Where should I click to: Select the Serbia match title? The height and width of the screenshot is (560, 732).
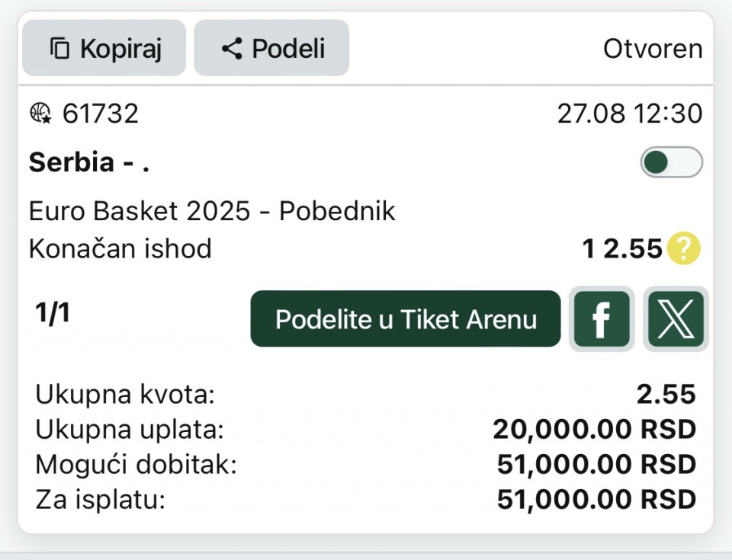[89, 162]
